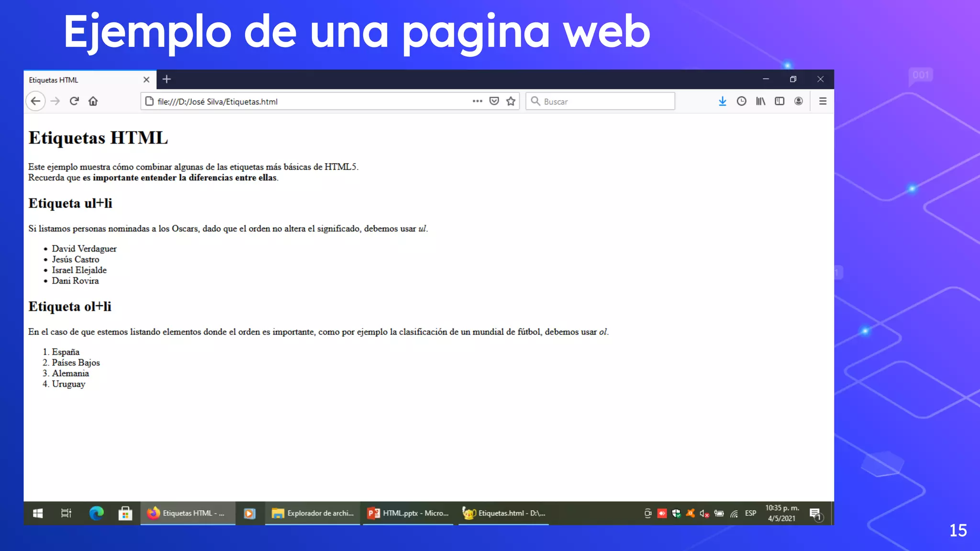Switch to Firefox Etiquetas HTML taskbar item

188,513
